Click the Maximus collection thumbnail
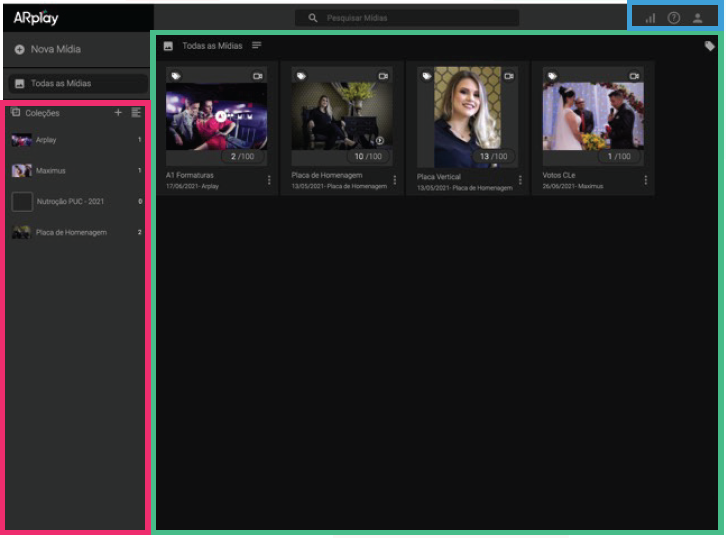 click(x=21, y=171)
